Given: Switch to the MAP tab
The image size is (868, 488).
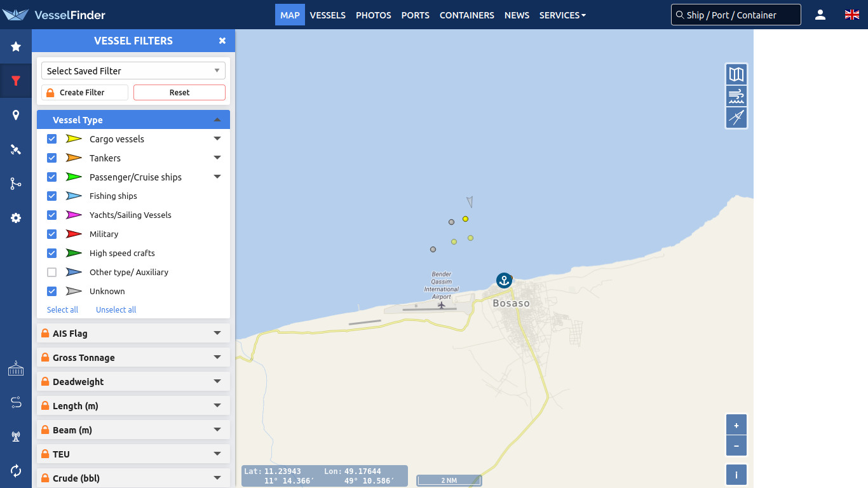Looking at the screenshot, I should coord(290,15).
